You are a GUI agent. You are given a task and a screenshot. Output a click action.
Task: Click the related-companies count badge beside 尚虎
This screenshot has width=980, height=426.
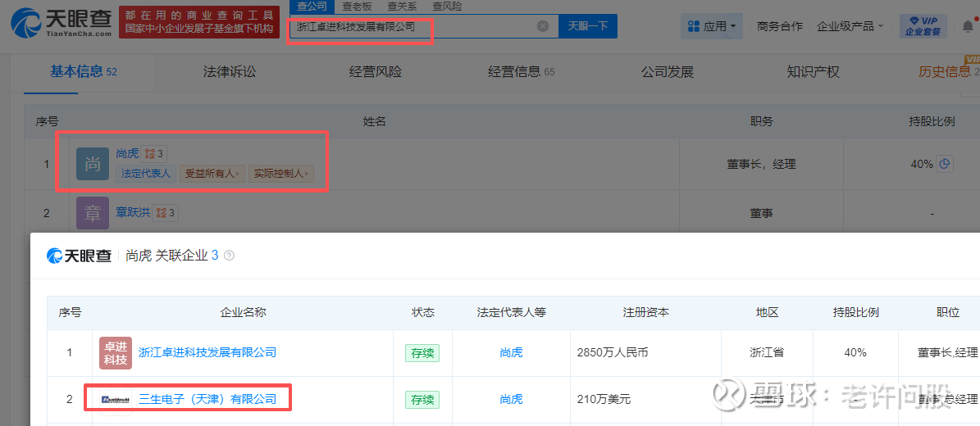(x=153, y=154)
